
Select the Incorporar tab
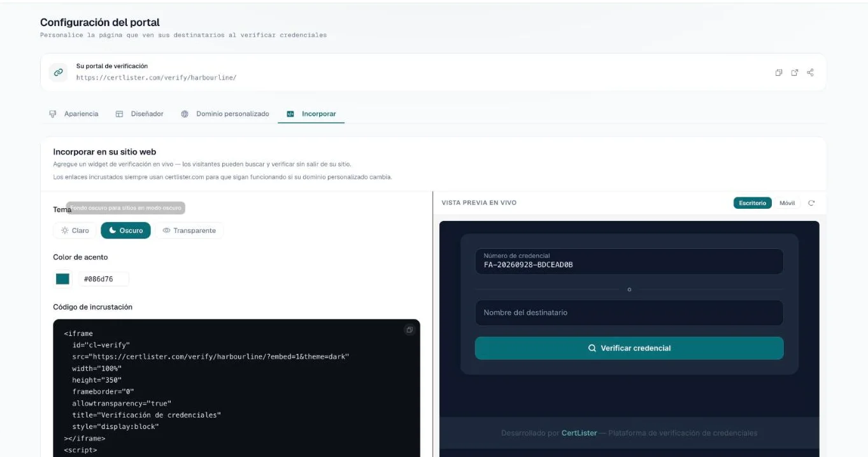coord(311,114)
